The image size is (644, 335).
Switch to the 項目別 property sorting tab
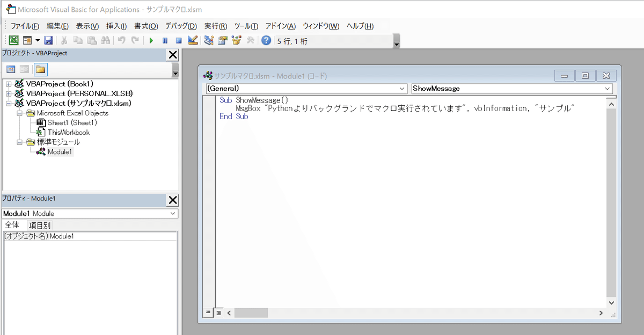(x=39, y=225)
